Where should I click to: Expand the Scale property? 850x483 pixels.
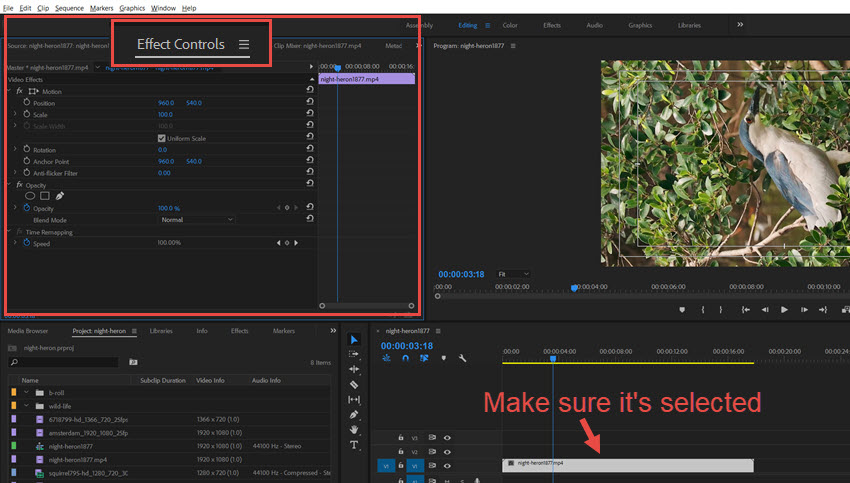tap(15, 114)
